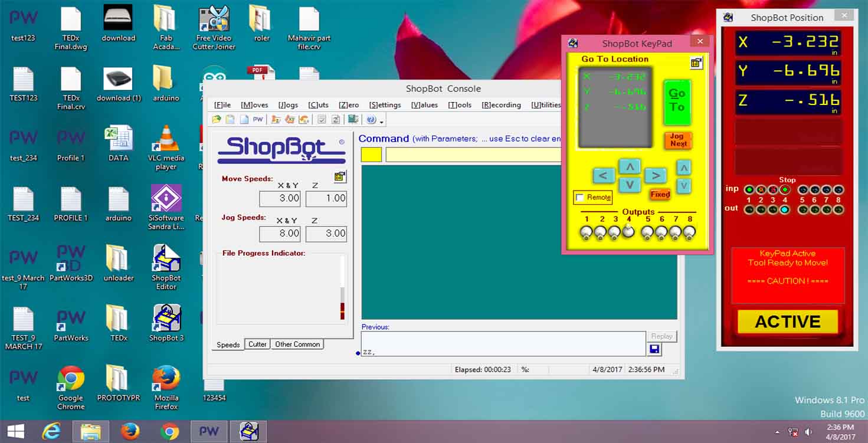
Task: Select the Speeds tab
Action: 228,344
